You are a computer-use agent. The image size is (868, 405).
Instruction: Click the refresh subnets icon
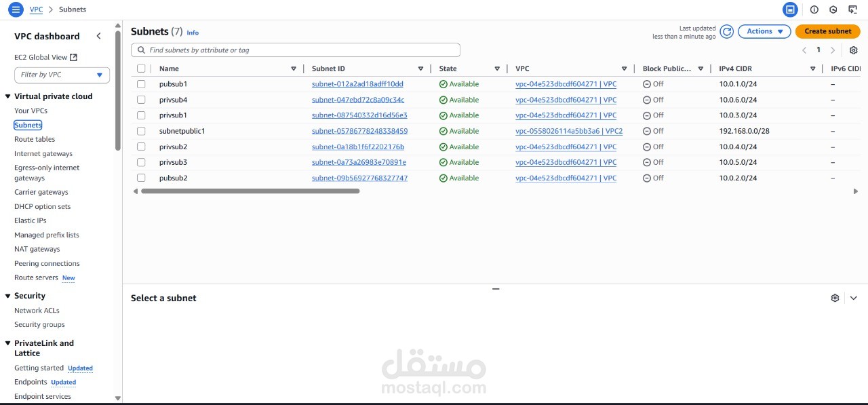pos(727,31)
